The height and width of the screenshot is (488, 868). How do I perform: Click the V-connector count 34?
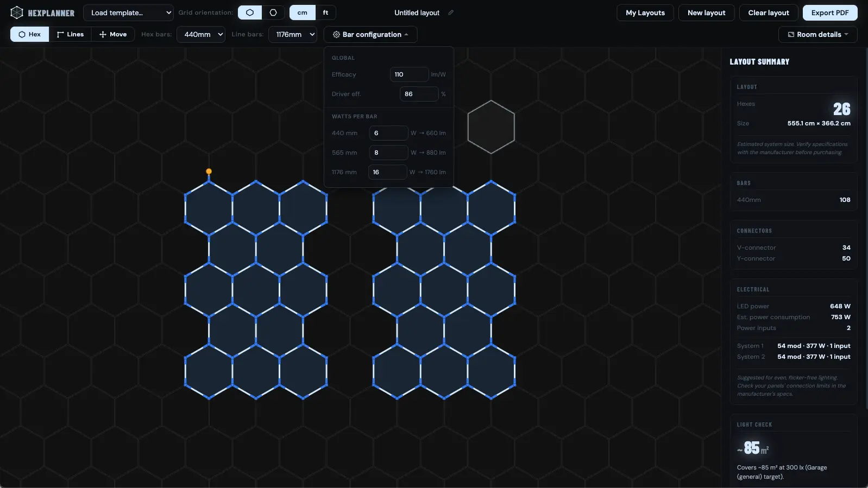point(846,248)
